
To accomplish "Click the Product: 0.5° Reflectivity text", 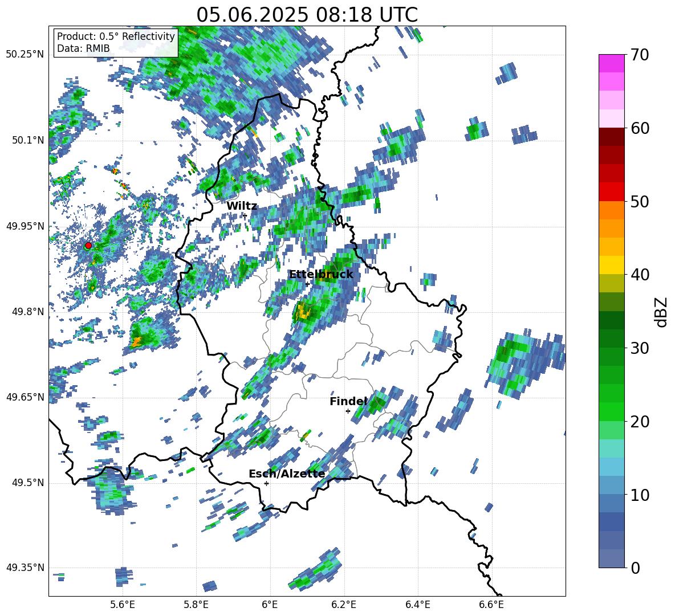I will 116,36.
